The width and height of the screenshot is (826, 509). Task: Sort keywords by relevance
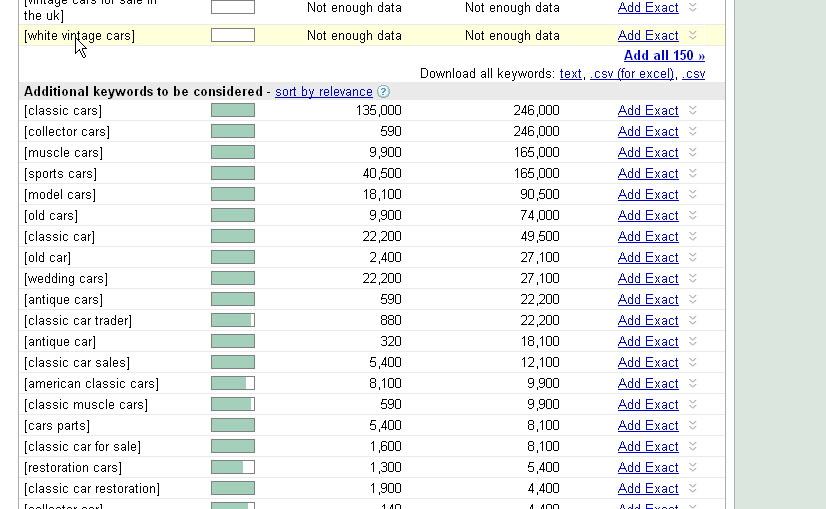coord(323,92)
